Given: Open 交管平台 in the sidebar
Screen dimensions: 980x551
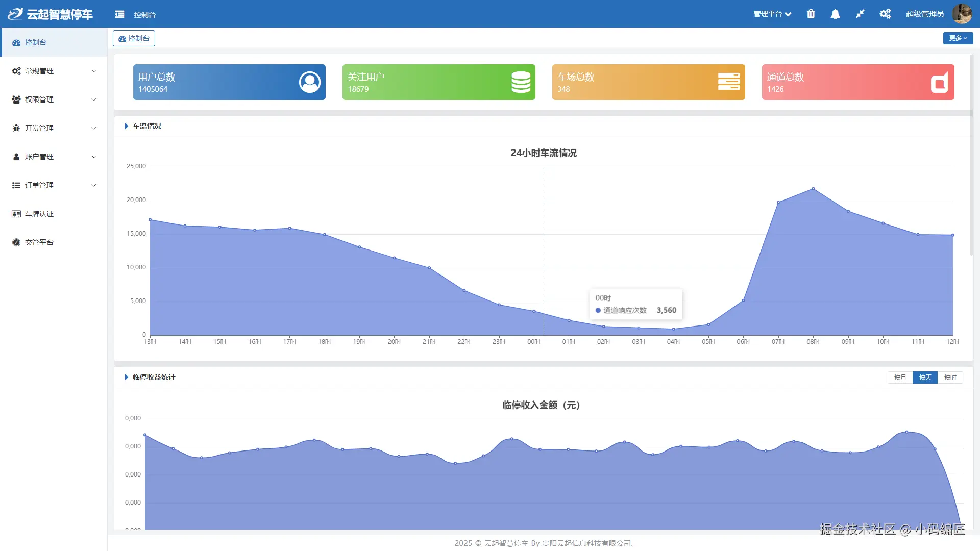Looking at the screenshot, I should 39,242.
